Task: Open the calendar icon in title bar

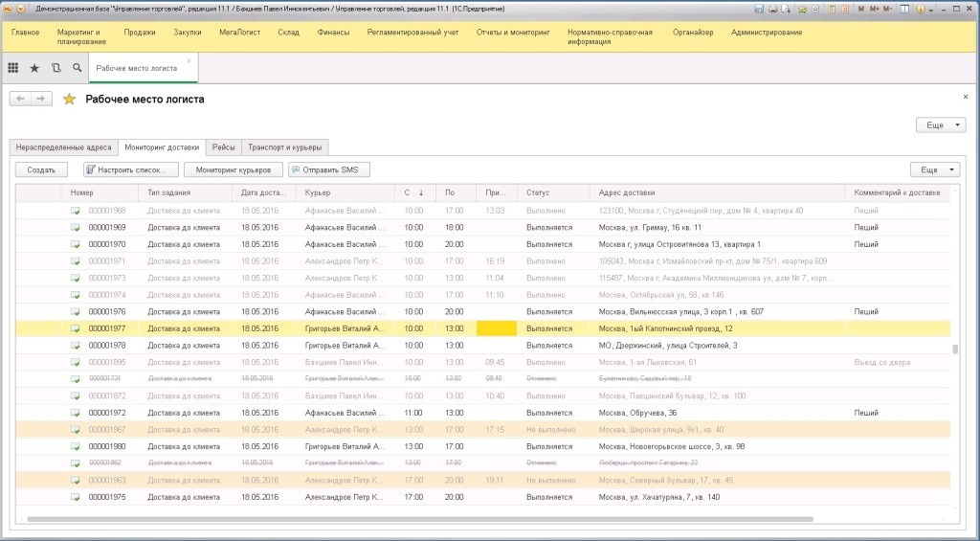Action: [845, 10]
